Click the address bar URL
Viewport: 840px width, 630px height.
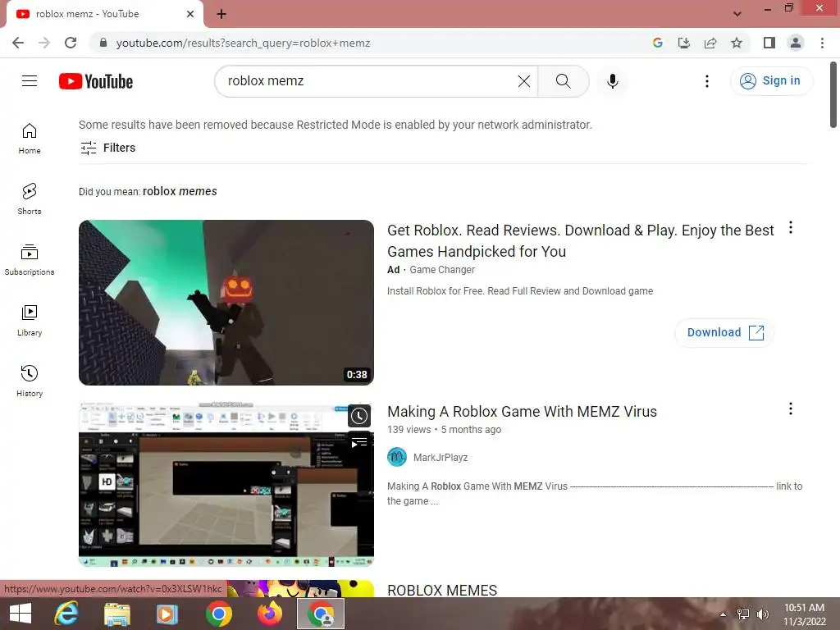click(x=243, y=43)
